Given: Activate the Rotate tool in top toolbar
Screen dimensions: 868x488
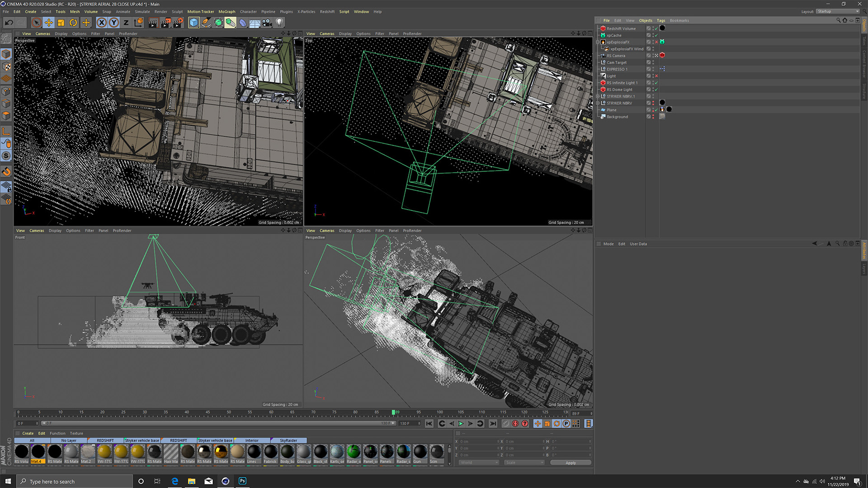Looking at the screenshot, I should [x=73, y=22].
